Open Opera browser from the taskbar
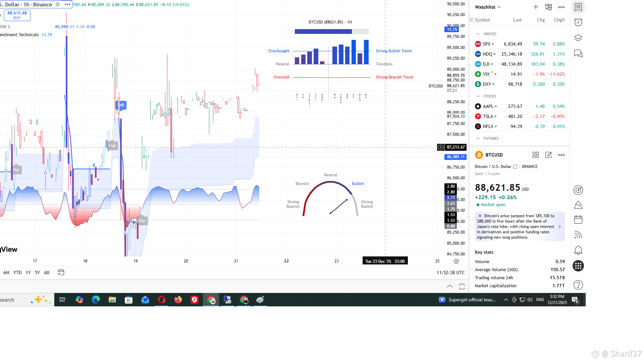Screen dimensions: 644x362 [161, 300]
